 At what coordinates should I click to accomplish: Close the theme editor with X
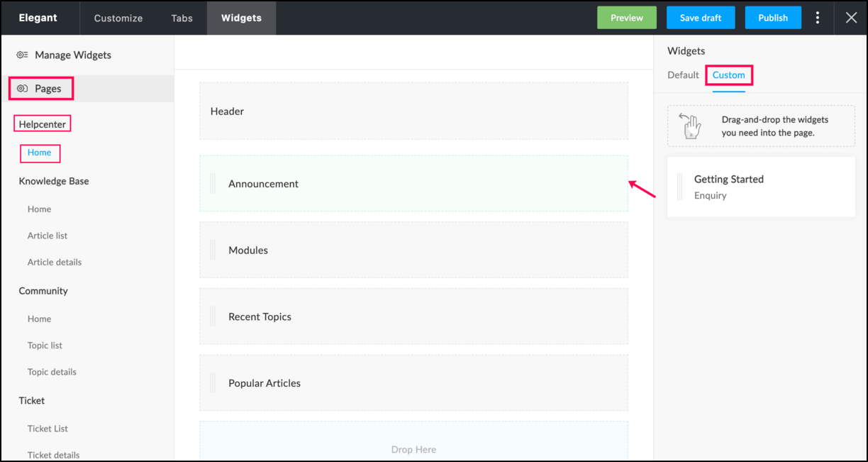coord(851,18)
